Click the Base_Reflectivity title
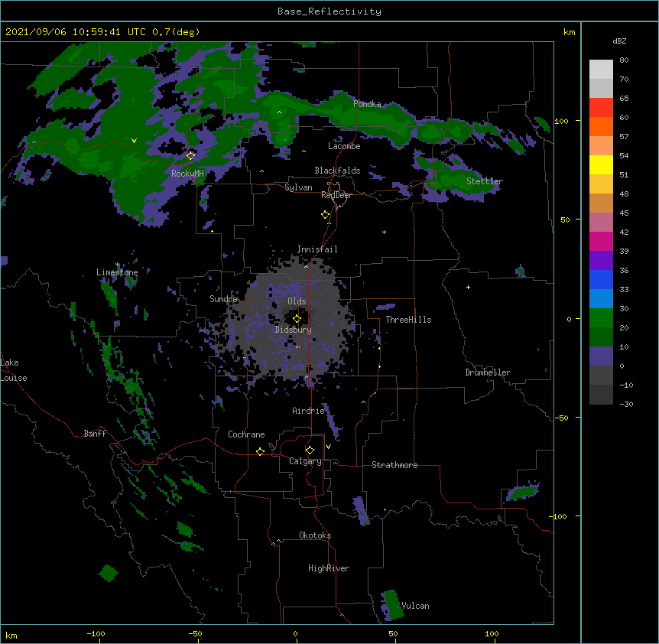 coord(329,11)
